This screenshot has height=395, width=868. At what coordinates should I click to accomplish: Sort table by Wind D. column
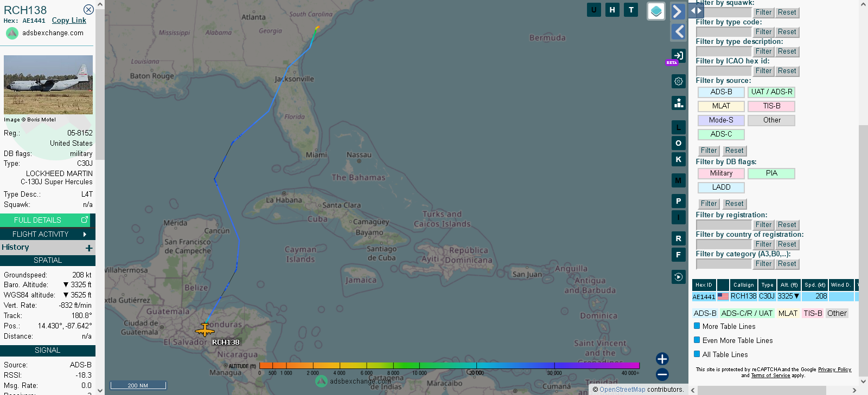point(841,285)
